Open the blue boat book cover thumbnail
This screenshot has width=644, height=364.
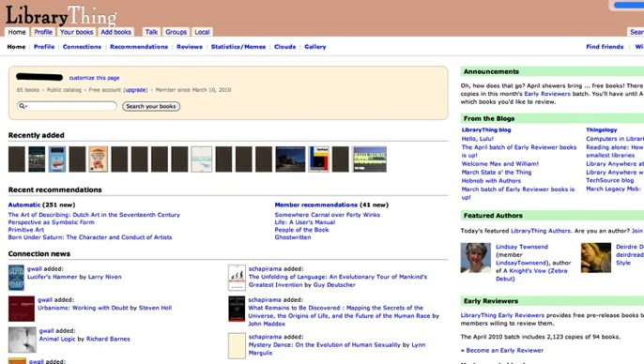click(x=57, y=159)
